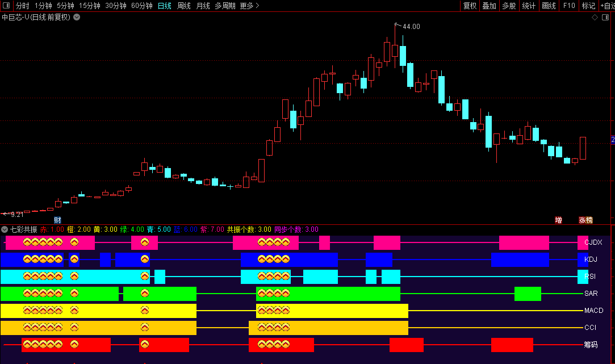The width and height of the screenshot is (615, 364).
Task: Activate the 画线 drawing tools
Action: 549,6
